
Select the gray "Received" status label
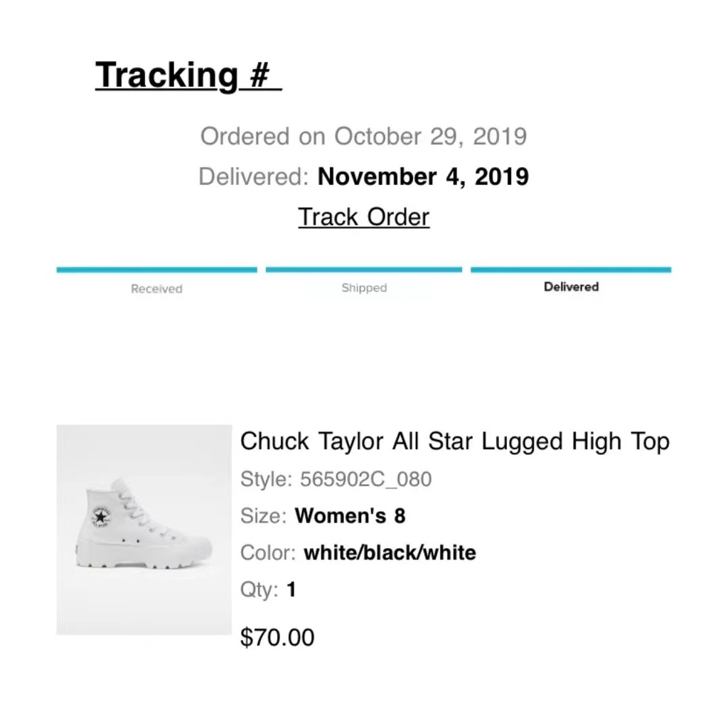[x=156, y=289]
